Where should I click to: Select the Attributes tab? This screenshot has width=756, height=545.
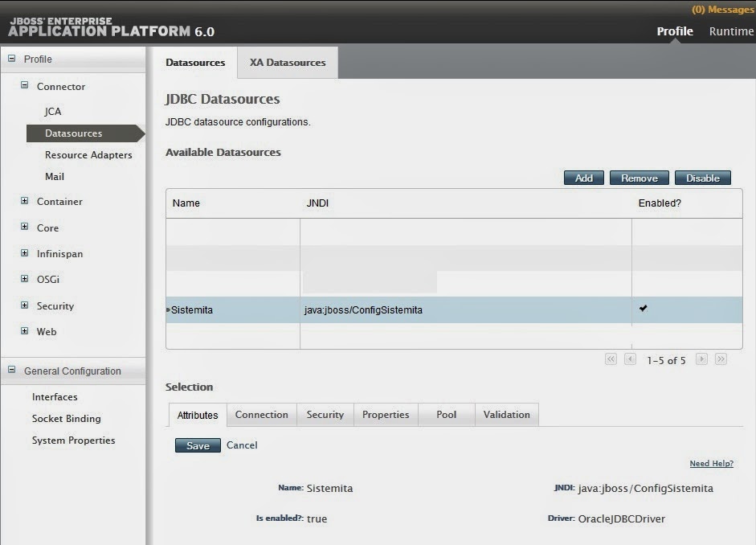(x=198, y=416)
